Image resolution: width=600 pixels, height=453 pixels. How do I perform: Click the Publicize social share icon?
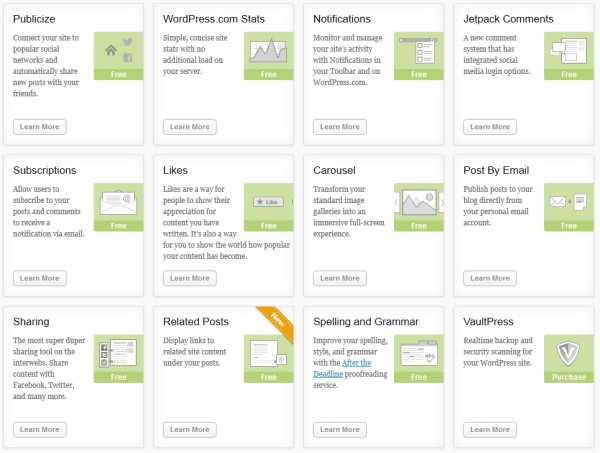pos(119,51)
